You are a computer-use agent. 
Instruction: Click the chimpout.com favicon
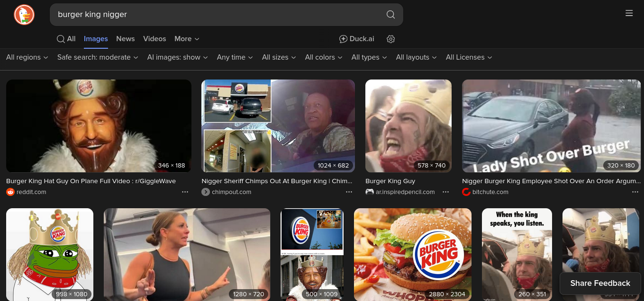click(x=206, y=192)
